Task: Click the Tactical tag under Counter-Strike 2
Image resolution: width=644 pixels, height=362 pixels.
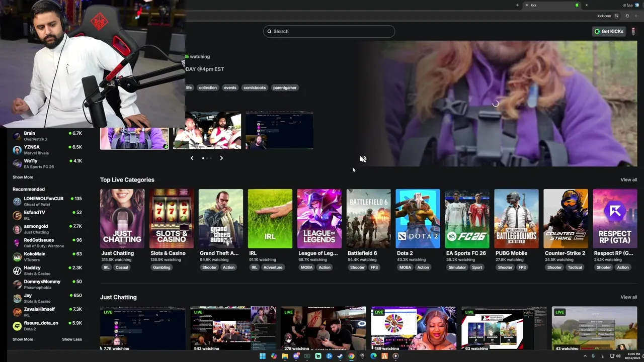Action: pos(575,267)
